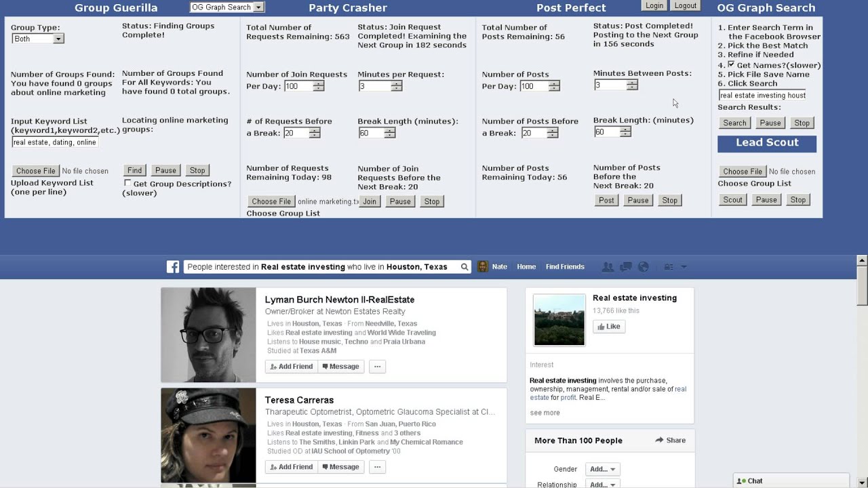Open the Chat bar

[791, 481]
